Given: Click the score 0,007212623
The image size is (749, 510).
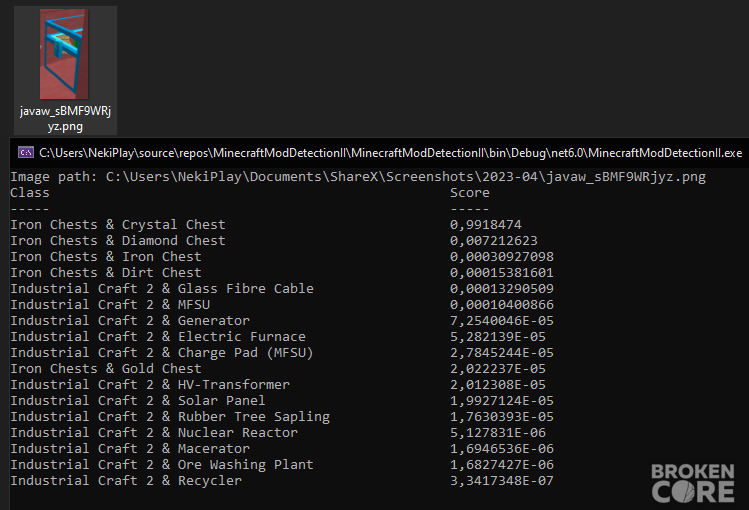Looking at the screenshot, I should [493, 241].
